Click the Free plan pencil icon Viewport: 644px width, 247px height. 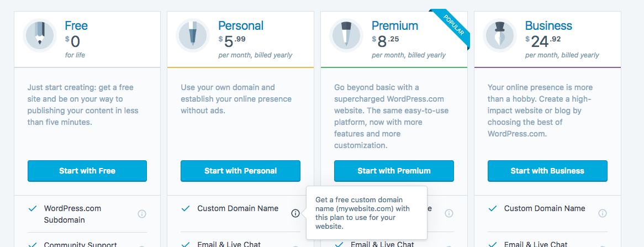(39, 35)
